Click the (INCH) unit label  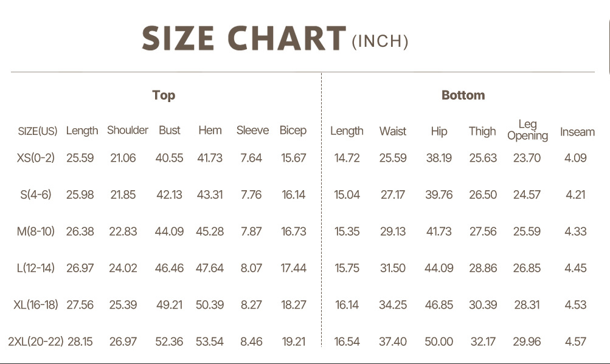point(380,41)
